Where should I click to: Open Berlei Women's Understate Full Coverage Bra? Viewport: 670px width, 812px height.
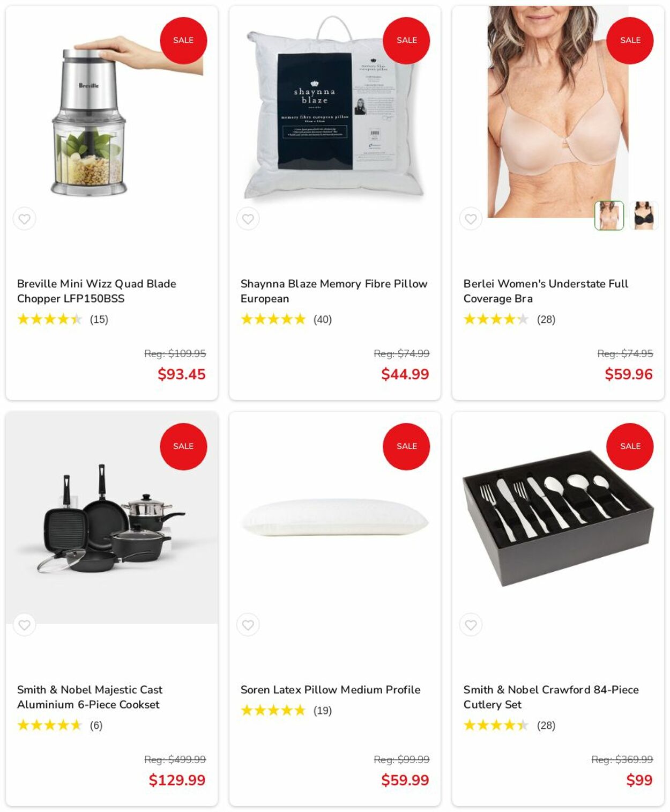pos(546,291)
